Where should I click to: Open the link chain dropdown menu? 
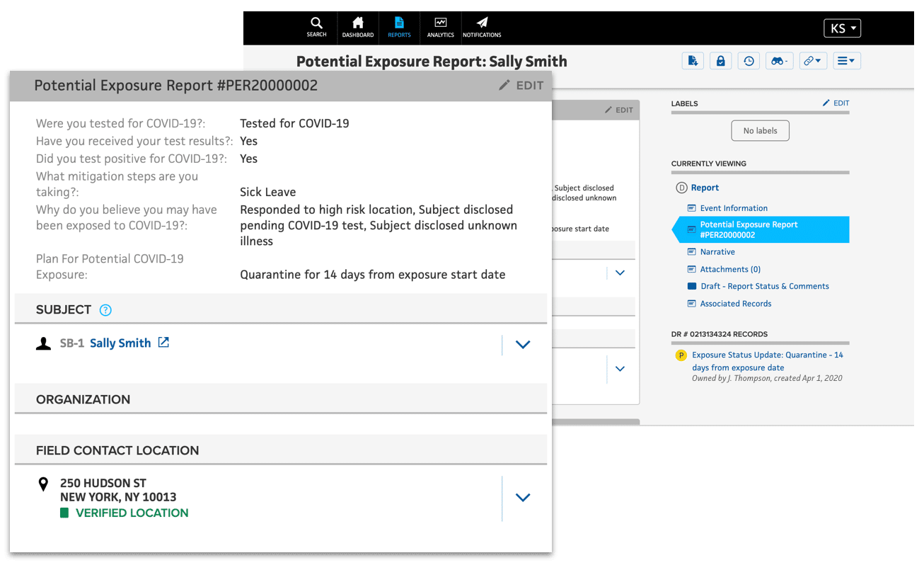point(813,61)
